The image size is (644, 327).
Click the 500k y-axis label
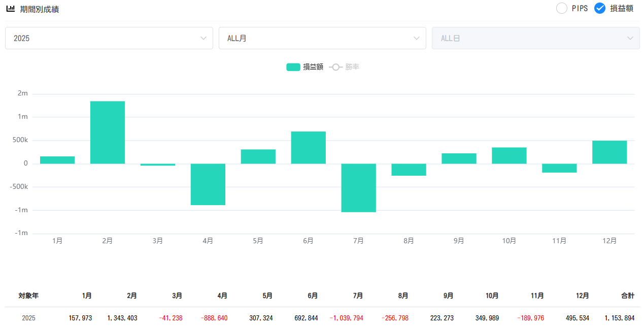[x=20, y=140]
